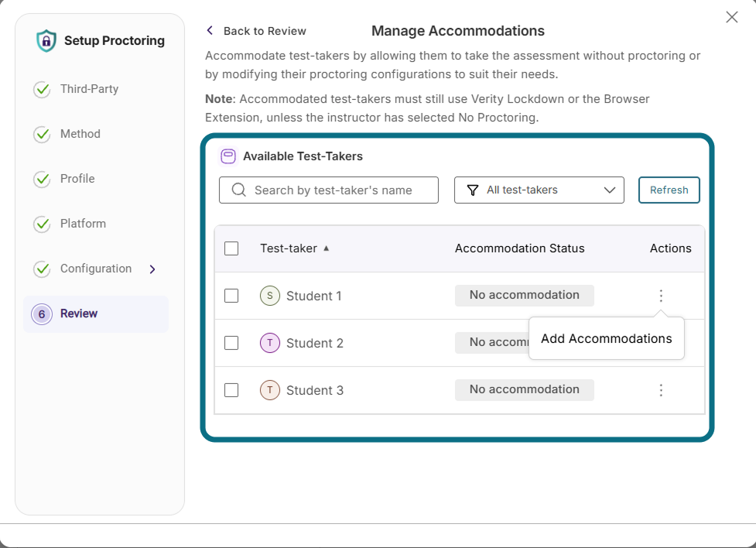
Task: Click the Third-Party step checkmark icon
Action: click(x=42, y=89)
